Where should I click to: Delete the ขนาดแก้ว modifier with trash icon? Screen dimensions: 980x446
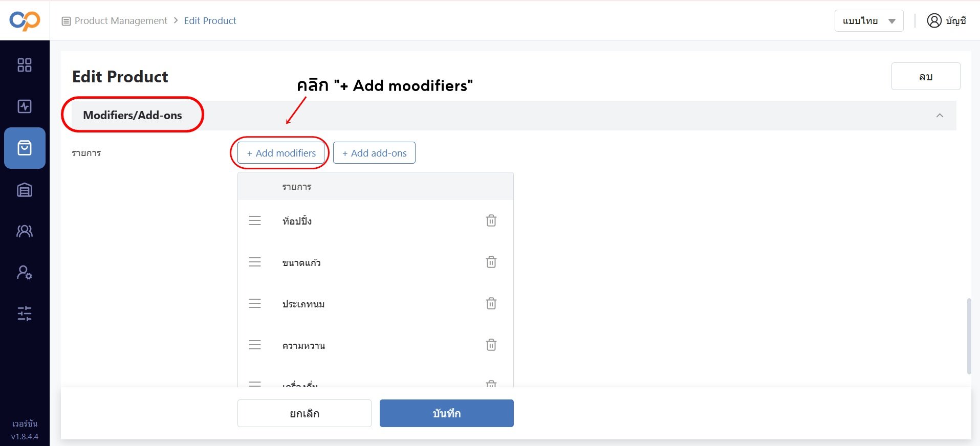tap(491, 262)
